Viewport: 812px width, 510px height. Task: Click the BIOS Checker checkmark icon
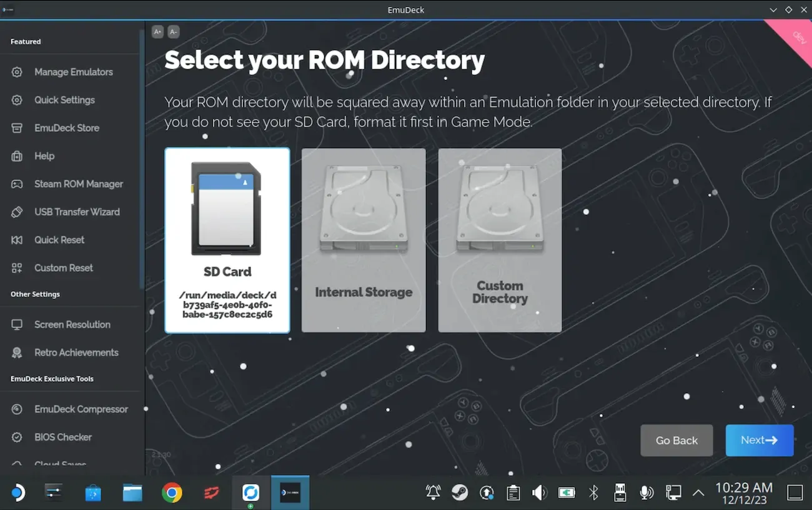coord(17,437)
